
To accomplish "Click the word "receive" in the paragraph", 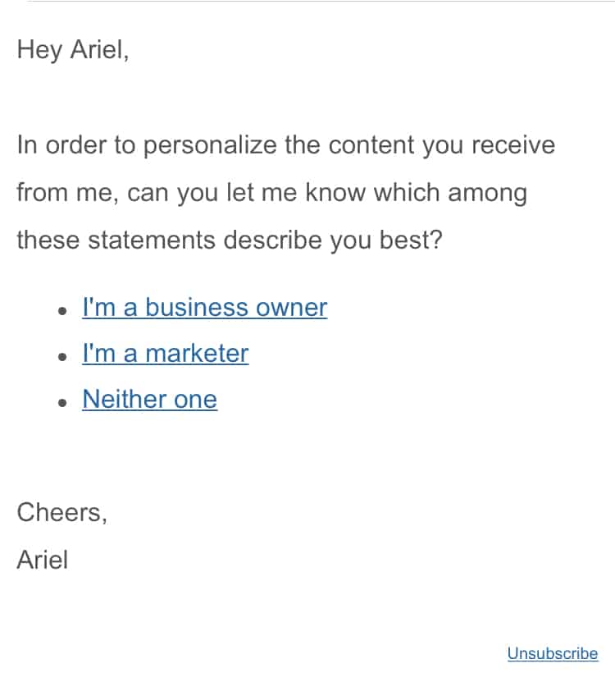I will pos(513,145).
